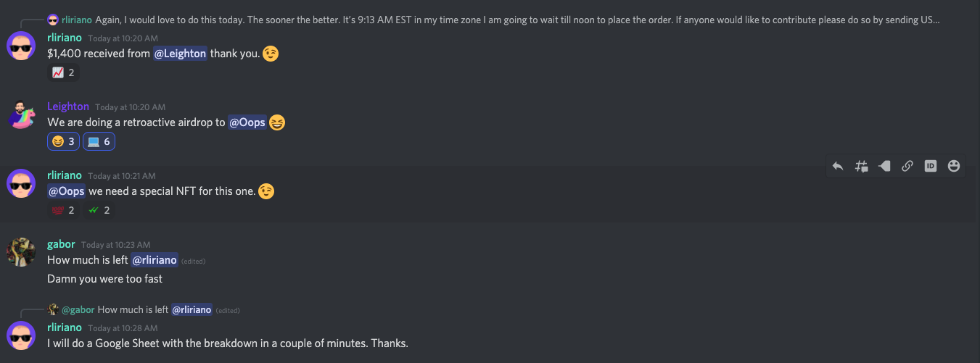
Task: Toggle the chart reaction with count 2
Action: (x=63, y=72)
